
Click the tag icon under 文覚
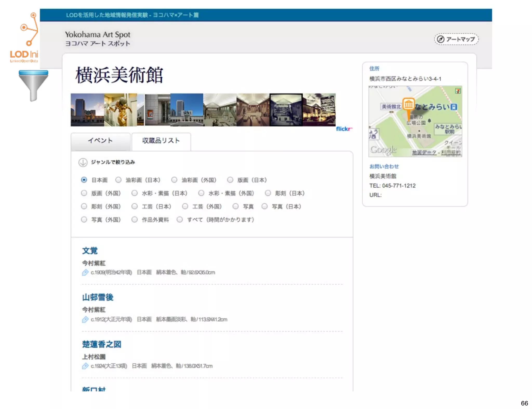pos(85,272)
